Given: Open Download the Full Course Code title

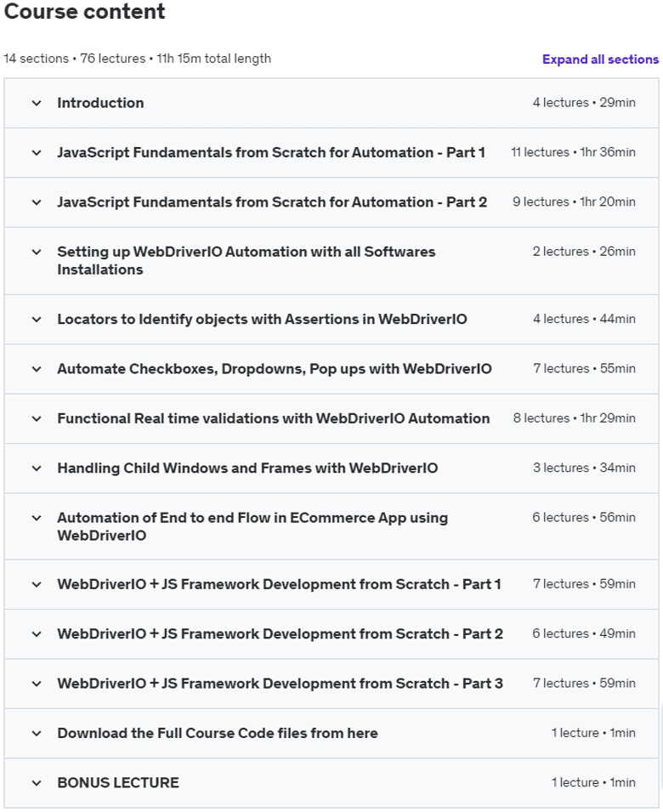Looking at the screenshot, I should coord(218,734).
